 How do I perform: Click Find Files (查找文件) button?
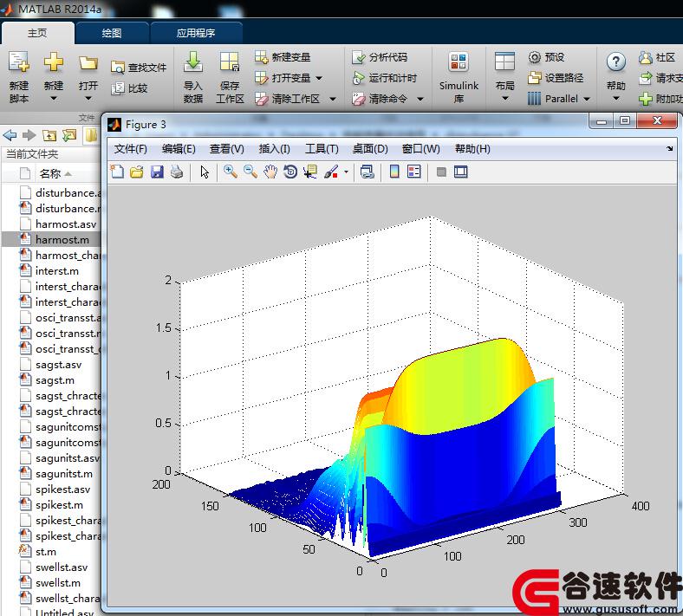pyautogui.click(x=139, y=68)
